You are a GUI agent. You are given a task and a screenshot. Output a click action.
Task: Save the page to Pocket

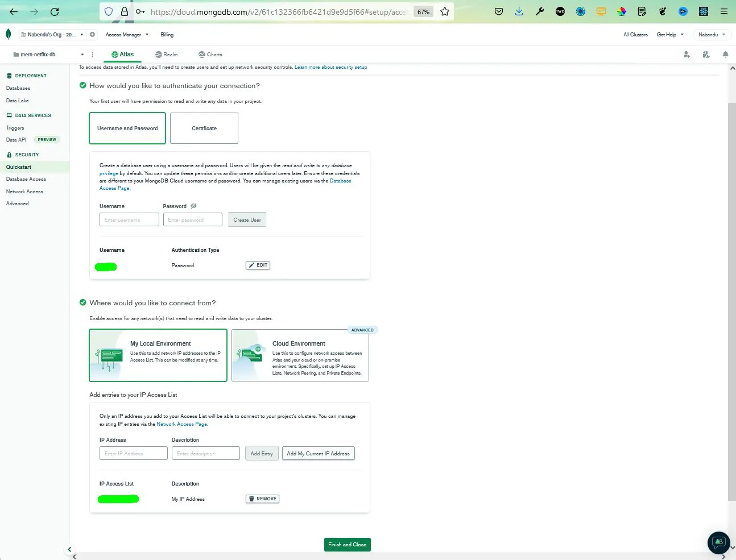(499, 11)
